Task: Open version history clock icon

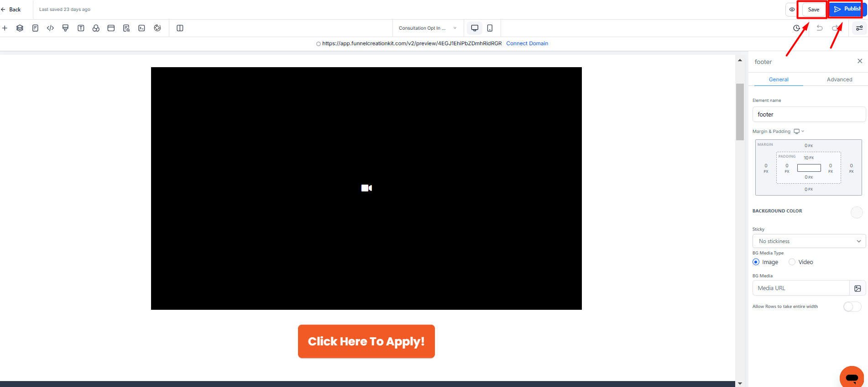Action: [796, 28]
